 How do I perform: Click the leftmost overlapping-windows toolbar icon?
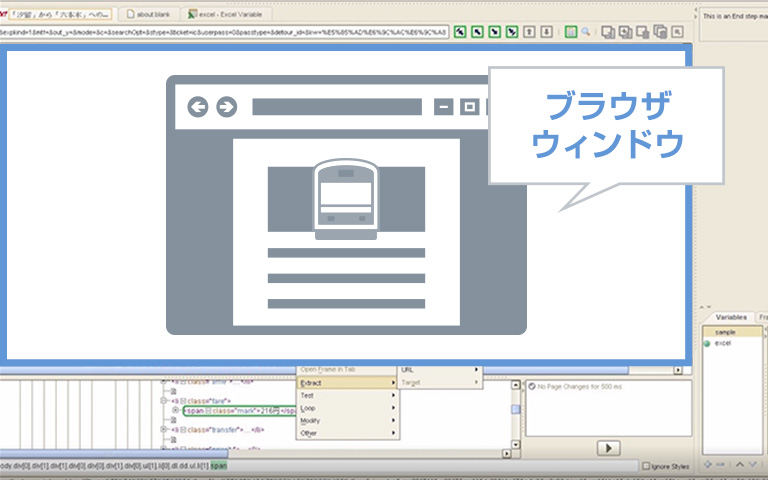pos(608,32)
